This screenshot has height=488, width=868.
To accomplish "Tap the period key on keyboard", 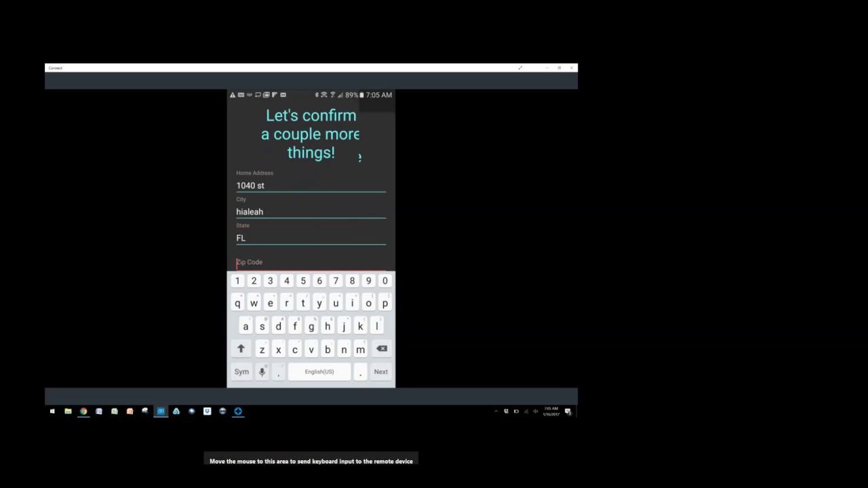I will 361,371.
